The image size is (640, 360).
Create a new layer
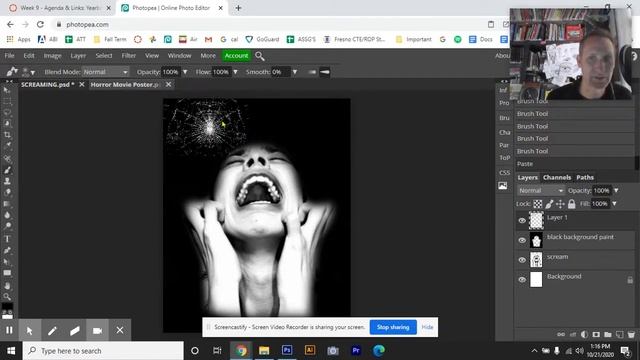click(x=620, y=334)
